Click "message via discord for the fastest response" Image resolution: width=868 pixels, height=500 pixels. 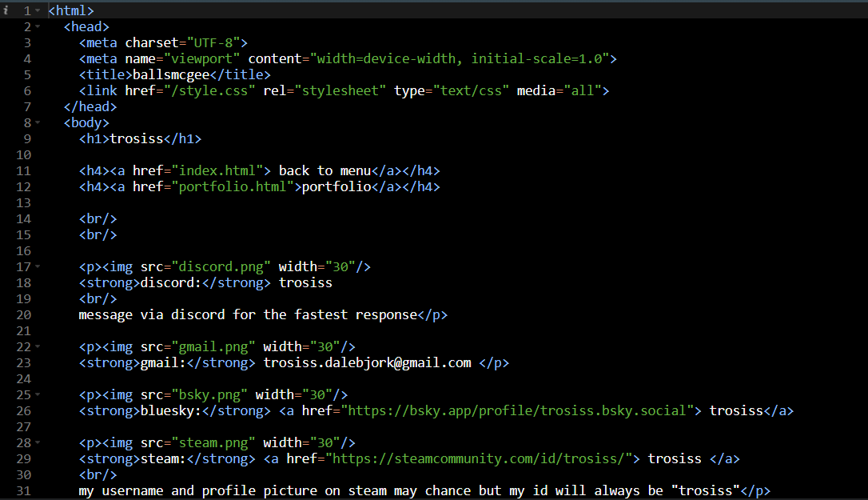[248, 315]
